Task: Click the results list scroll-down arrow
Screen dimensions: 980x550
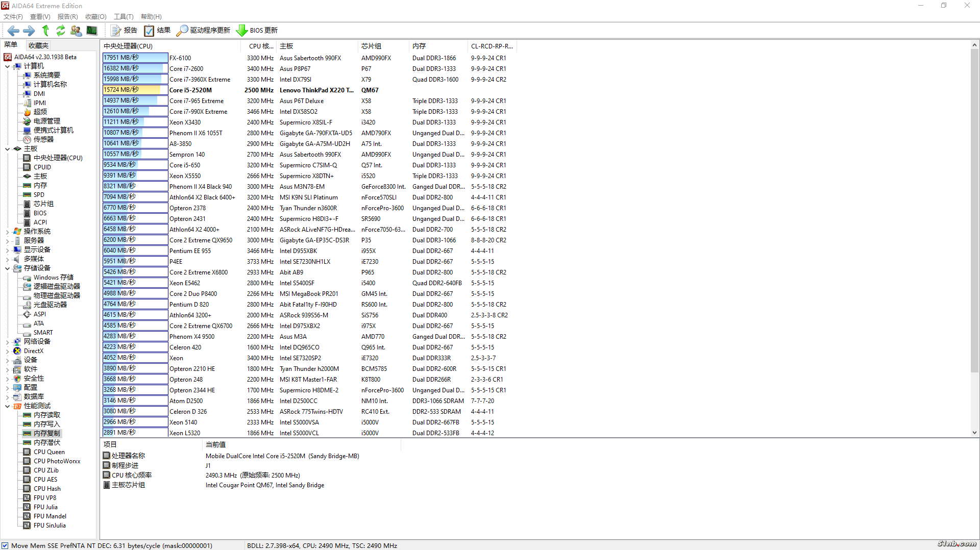Action: 974,433
